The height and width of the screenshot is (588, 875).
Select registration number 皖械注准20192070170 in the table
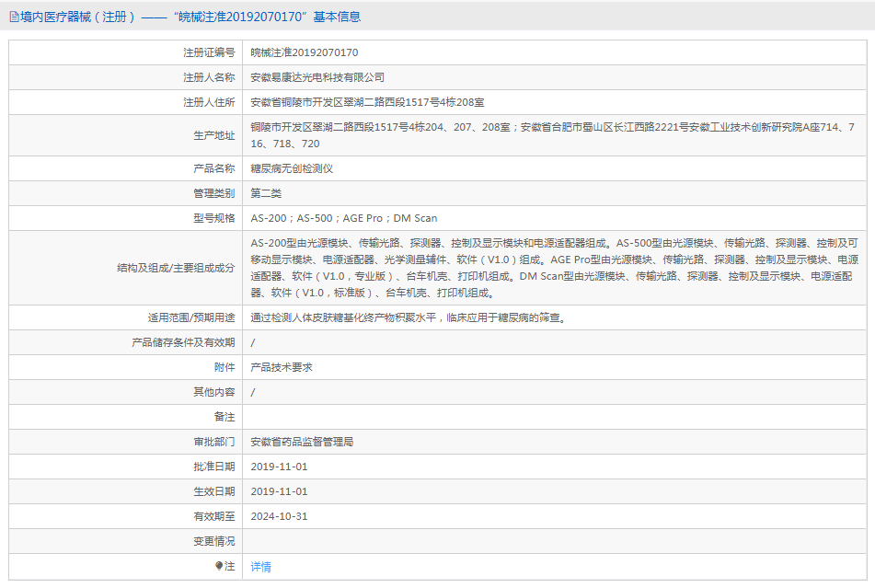[x=305, y=53]
